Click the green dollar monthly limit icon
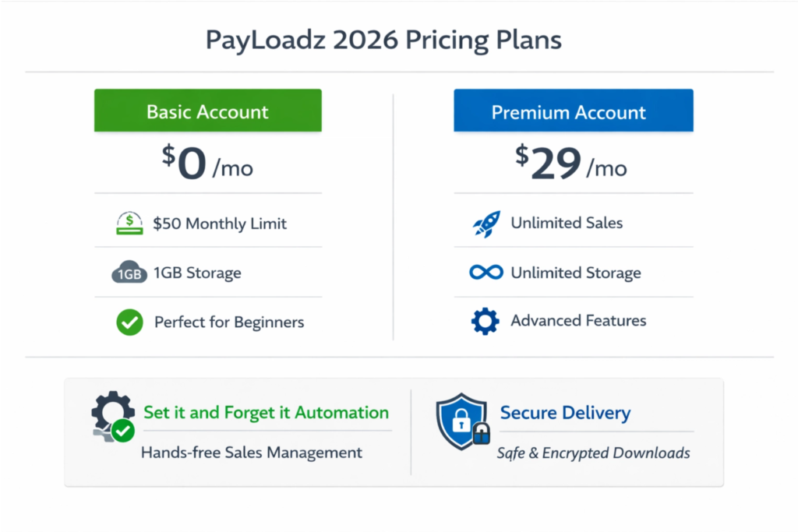Image resolution: width=798 pixels, height=532 pixels. pos(129,224)
